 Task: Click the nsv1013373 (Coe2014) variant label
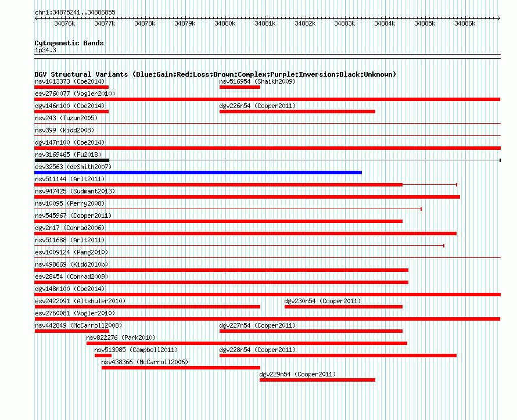70,81
